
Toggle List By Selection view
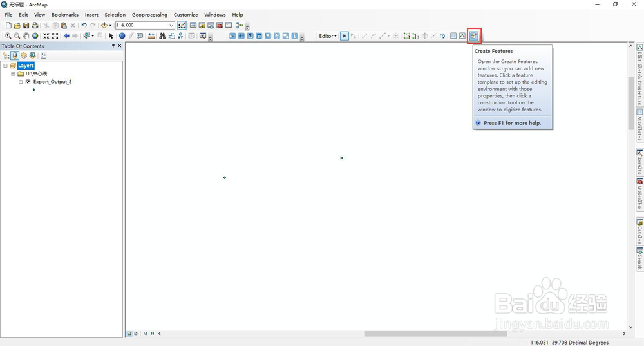pos(32,55)
